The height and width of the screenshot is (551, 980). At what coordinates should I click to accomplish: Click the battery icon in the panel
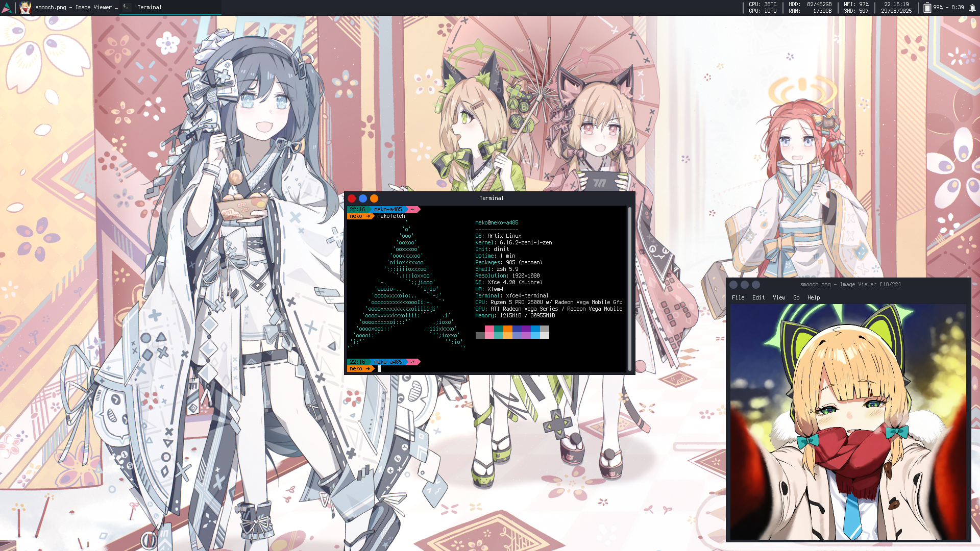[x=927, y=8]
